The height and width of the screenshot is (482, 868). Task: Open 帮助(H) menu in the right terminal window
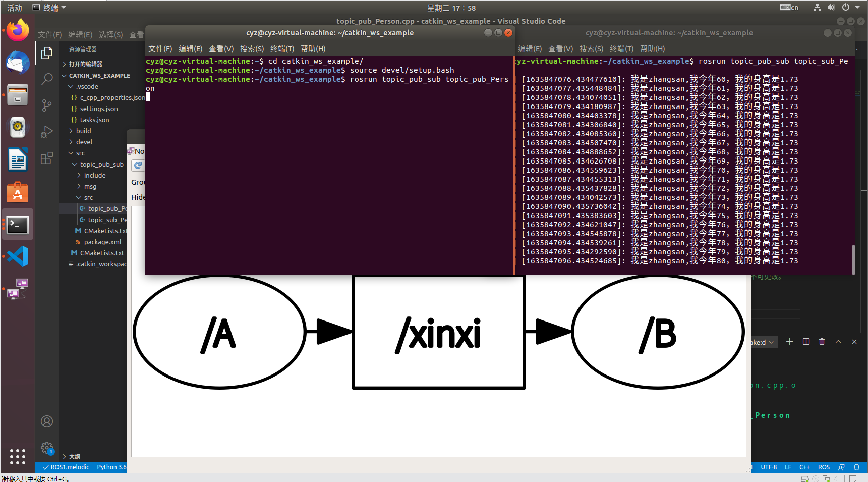[652, 49]
